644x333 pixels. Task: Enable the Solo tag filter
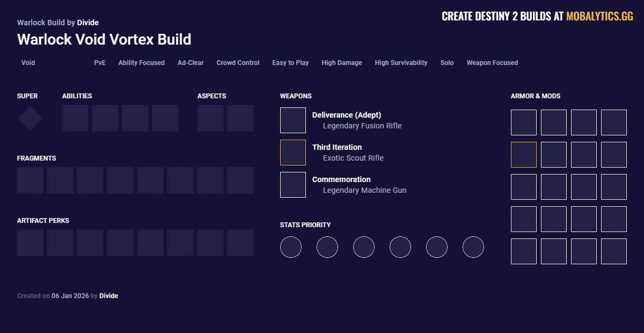coord(447,63)
